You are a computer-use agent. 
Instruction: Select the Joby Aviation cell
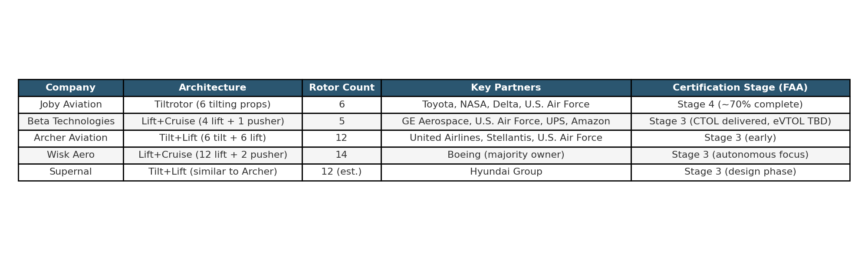click(71, 105)
